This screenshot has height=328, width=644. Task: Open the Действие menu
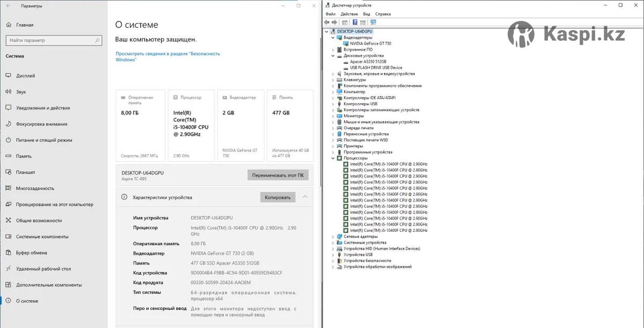point(349,14)
